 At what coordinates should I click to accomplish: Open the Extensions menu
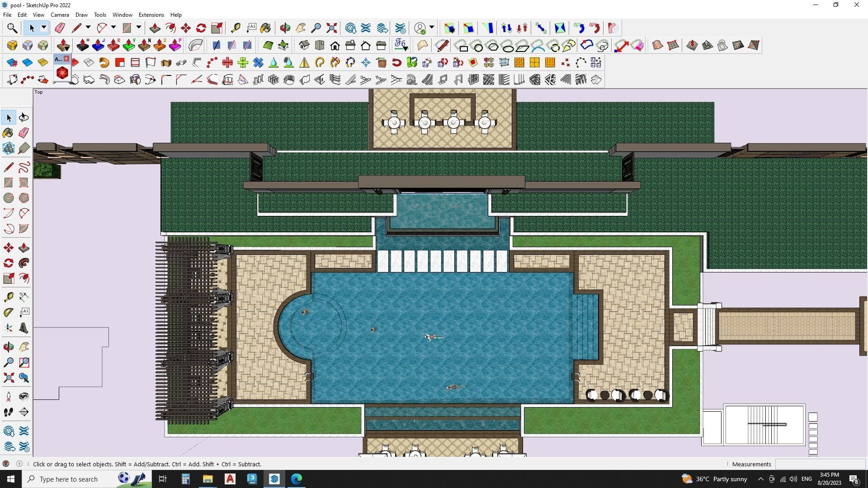(x=151, y=15)
